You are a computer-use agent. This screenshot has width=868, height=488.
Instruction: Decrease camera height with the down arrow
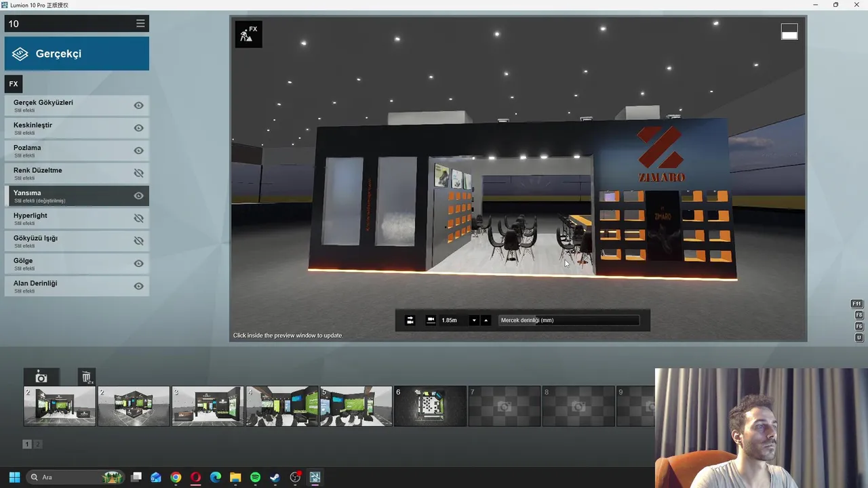click(474, 321)
